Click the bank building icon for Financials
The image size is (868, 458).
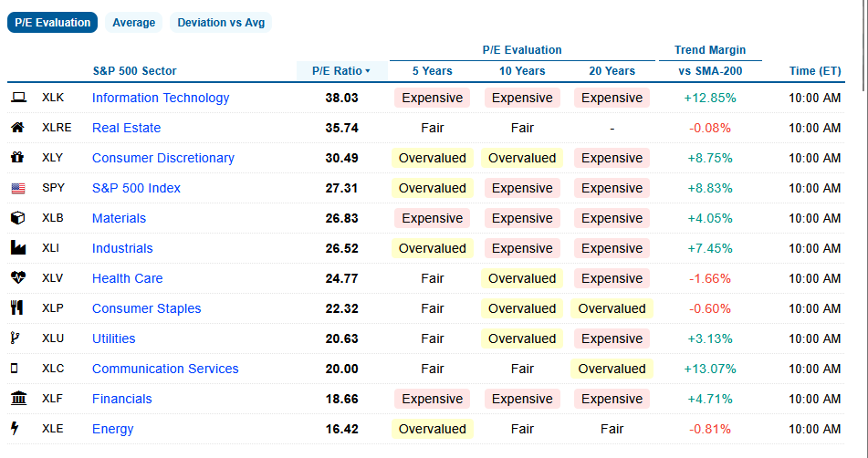point(19,399)
